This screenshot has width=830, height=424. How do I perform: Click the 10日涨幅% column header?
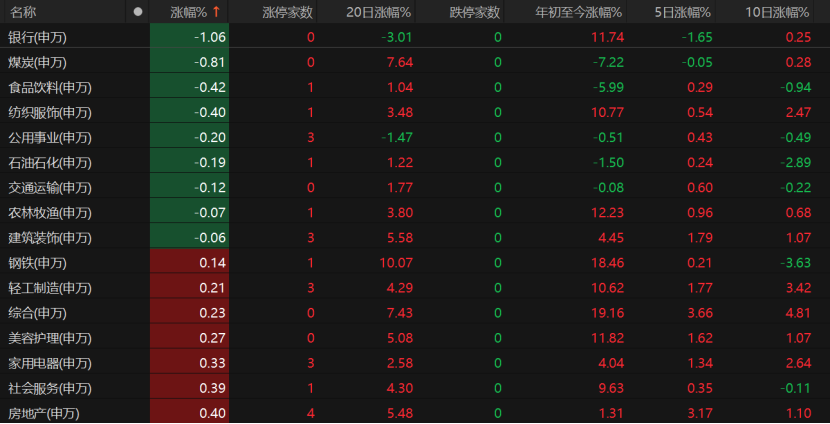[x=778, y=12]
